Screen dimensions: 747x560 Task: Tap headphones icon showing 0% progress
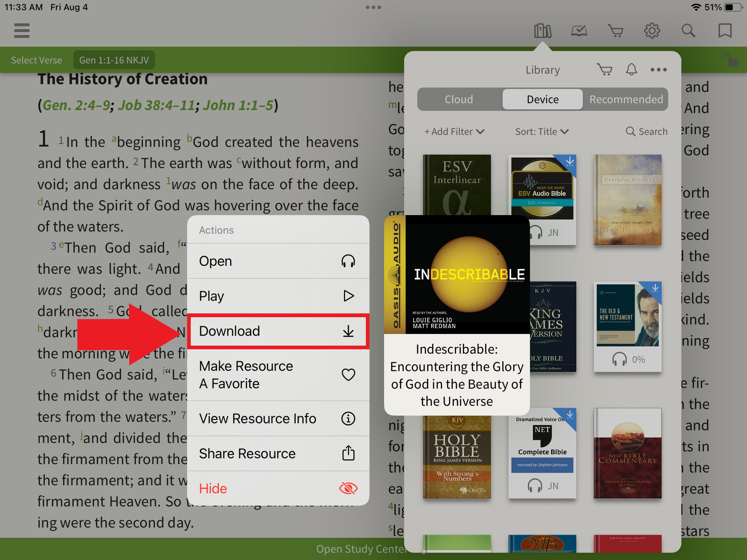[619, 359]
